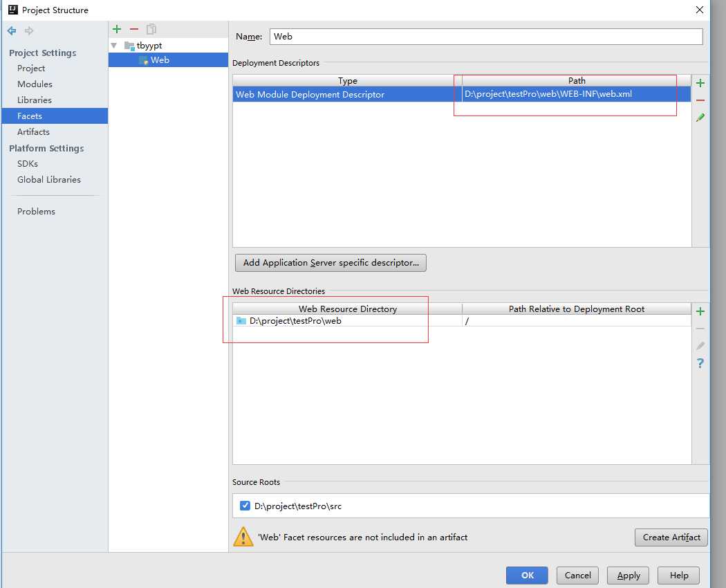Open the Project settings page

(31, 68)
